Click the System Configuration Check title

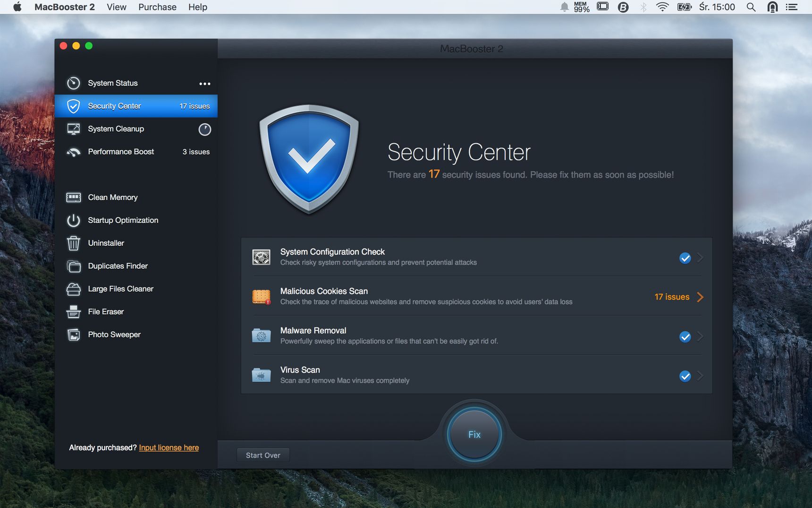pyautogui.click(x=332, y=252)
